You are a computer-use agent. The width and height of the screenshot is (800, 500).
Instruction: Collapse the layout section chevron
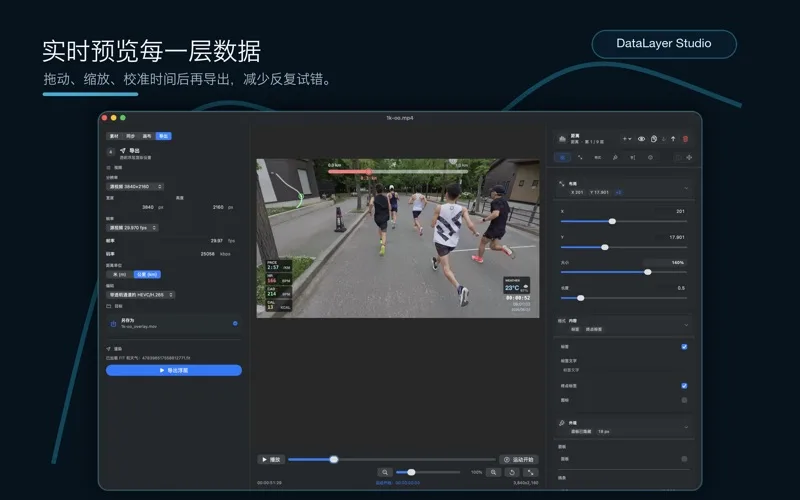coord(686,188)
